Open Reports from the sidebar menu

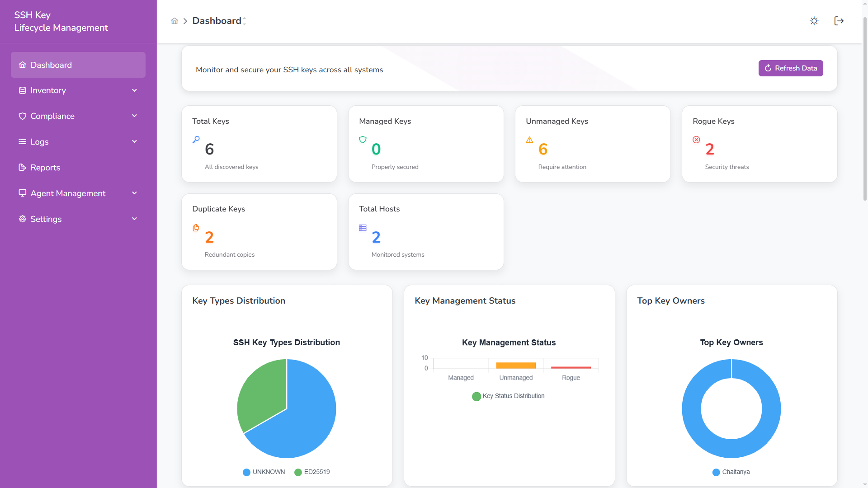(45, 167)
